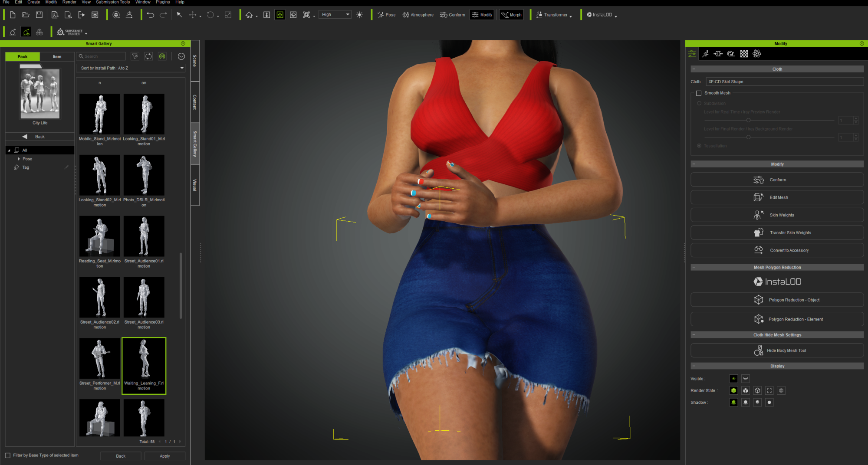Screen dimensions: 868x465
Task: Open the Material paint tab in Modify
Action: [x=731, y=54]
